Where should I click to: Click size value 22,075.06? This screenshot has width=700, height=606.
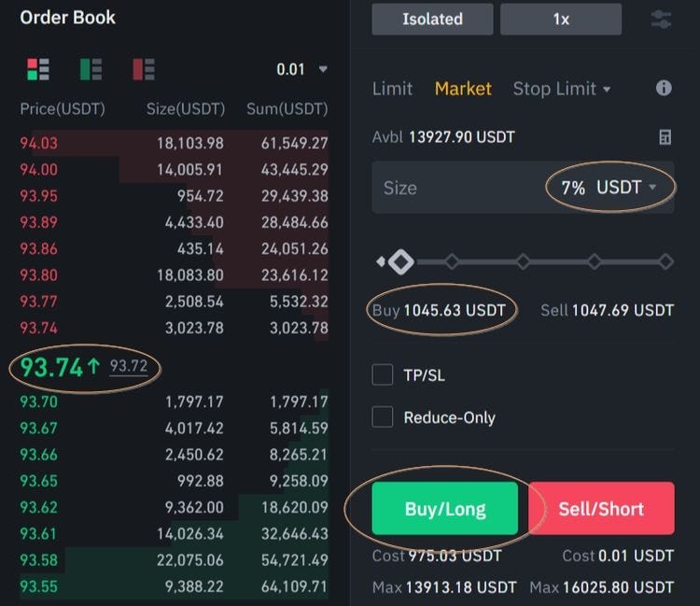(x=190, y=560)
